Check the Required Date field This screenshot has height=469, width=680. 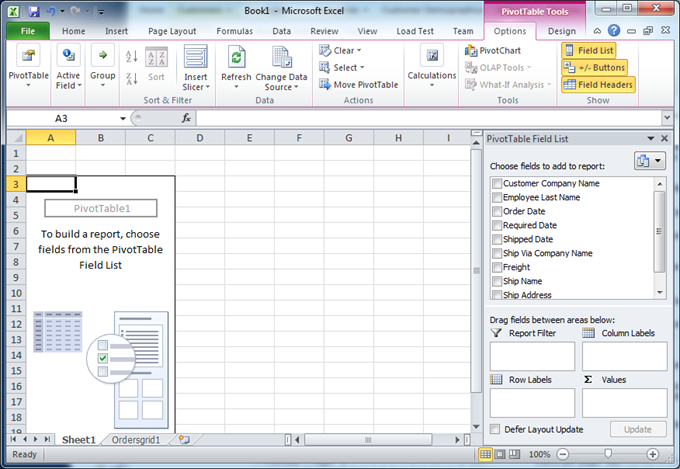497,225
